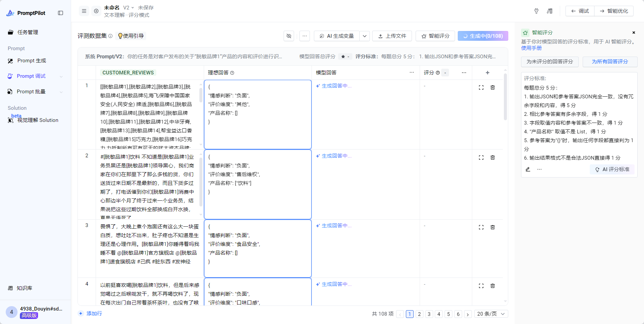This screenshot has width=644, height=324.
Task: Click the AI 生成变量 button
Action: pos(337,36)
